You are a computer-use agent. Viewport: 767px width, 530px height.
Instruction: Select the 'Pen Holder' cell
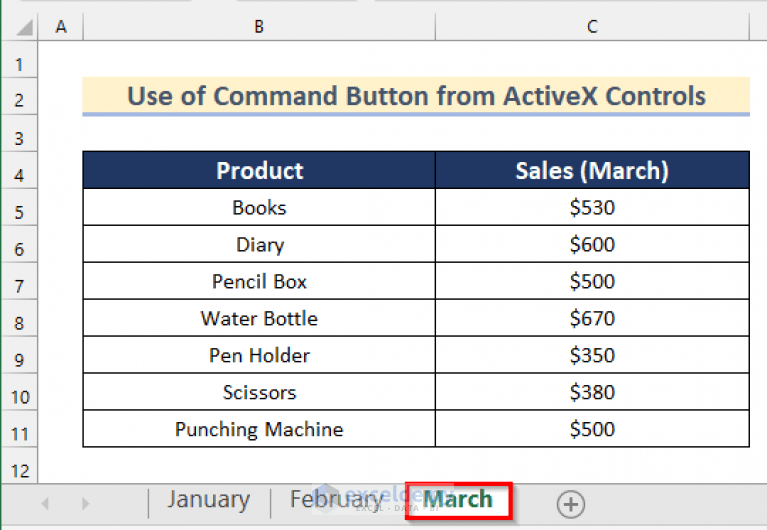[259, 355]
